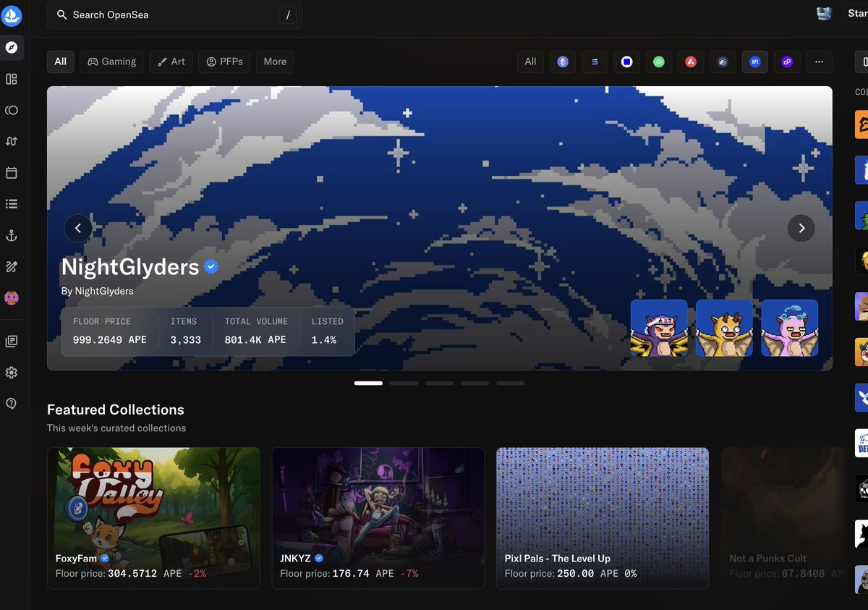Viewport: 868px width, 610px height.
Task: Open the purple hooded NightGlyder thumbnail
Action: pyautogui.click(x=659, y=329)
